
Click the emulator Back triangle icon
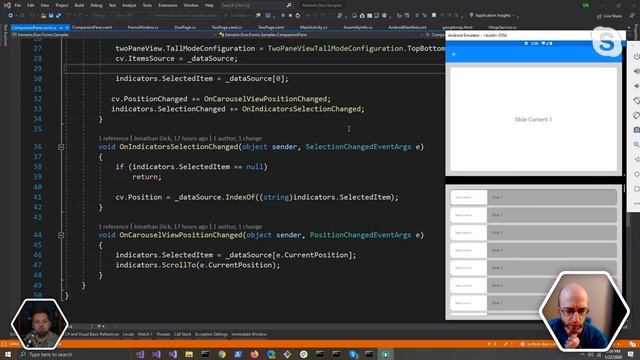[636, 159]
